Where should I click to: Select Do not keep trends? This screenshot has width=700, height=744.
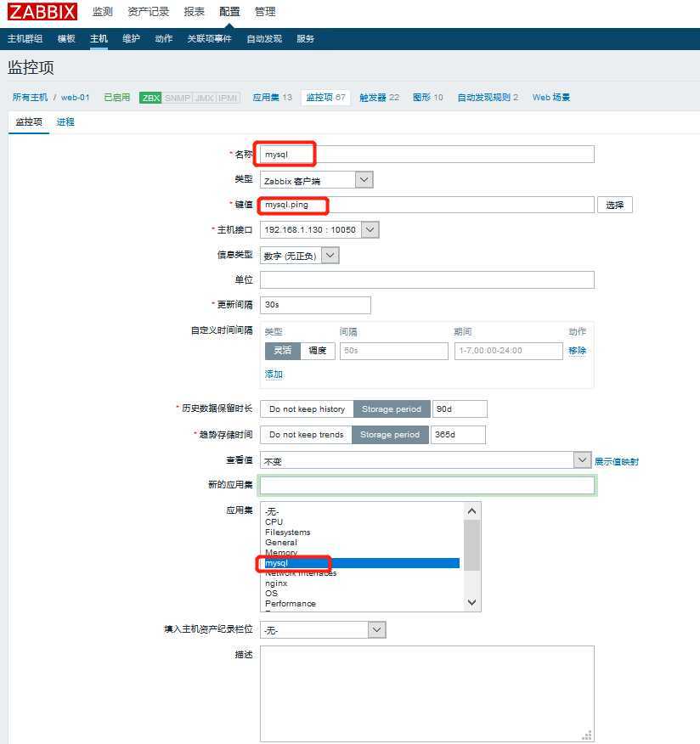306,435
